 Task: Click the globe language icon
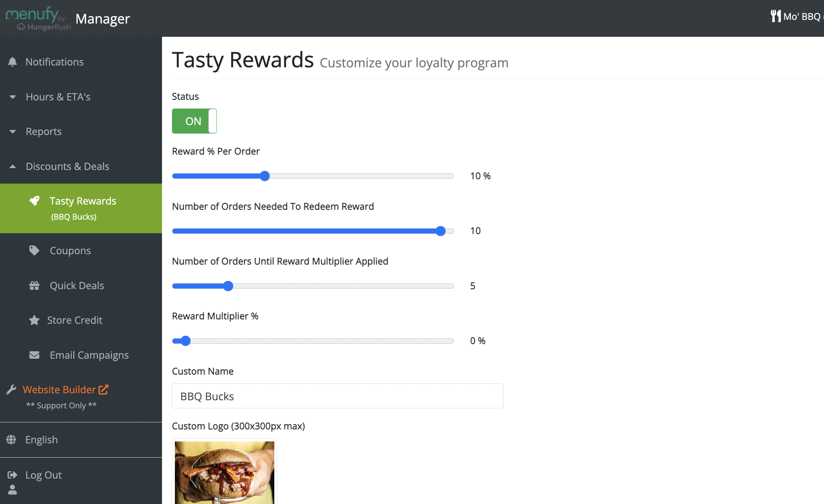click(11, 440)
